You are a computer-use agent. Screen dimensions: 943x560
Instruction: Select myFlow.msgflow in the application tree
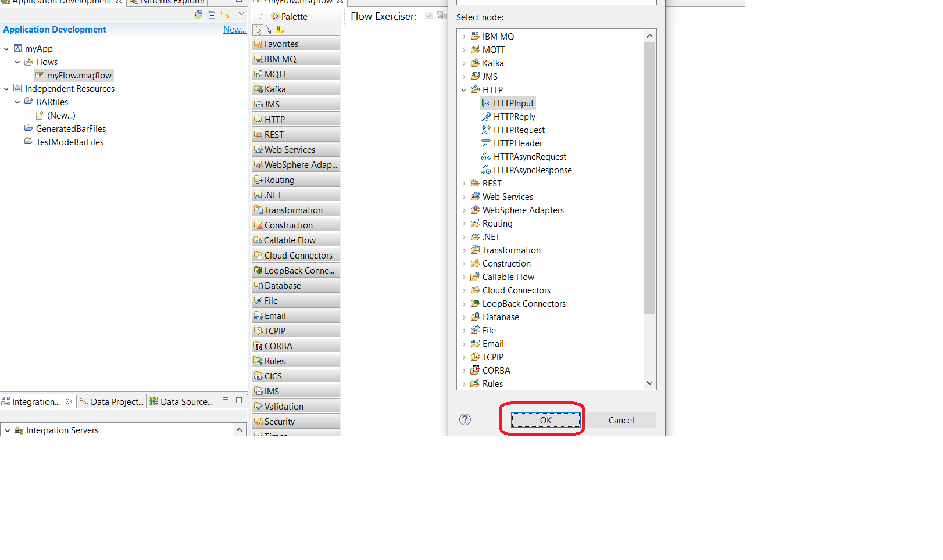click(x=74, y=76)
